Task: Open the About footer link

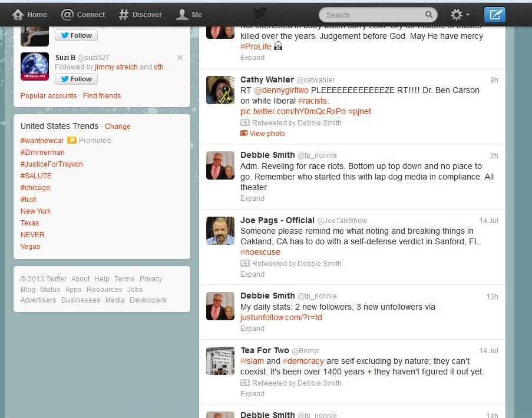Action: pyautogui.click(x=80, y=279)
